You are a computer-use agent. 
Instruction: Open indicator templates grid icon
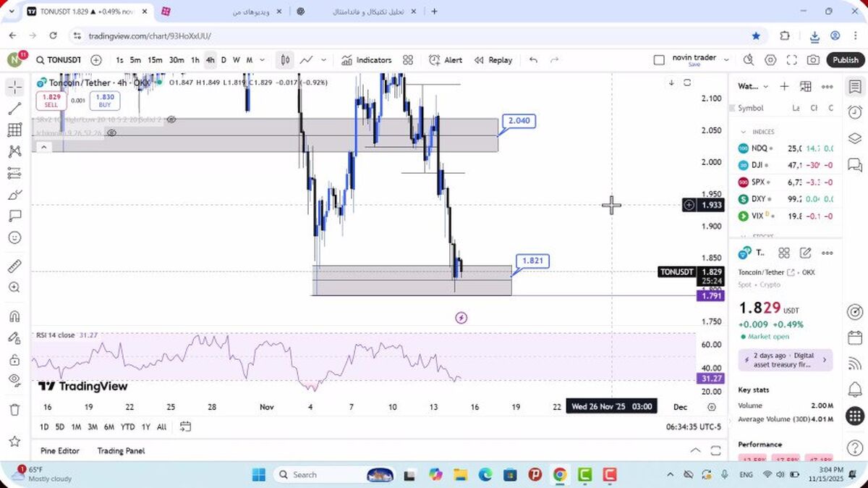click(x=408, y=60)
